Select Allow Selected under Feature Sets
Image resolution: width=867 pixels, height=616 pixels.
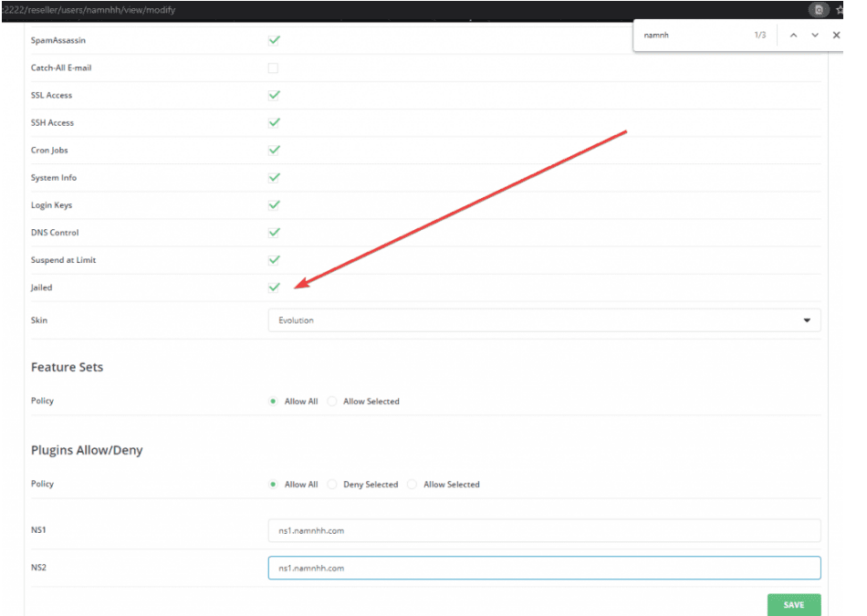point(333,402)
